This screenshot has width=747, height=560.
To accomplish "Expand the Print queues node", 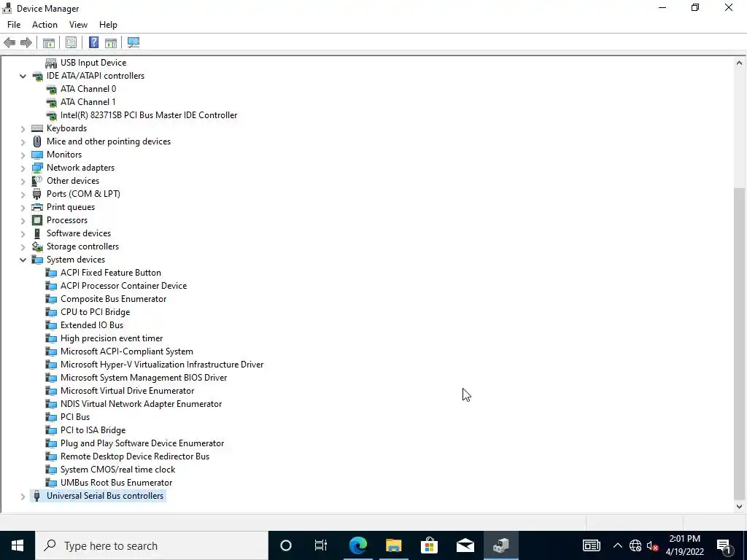I will [x=23, y=207].
